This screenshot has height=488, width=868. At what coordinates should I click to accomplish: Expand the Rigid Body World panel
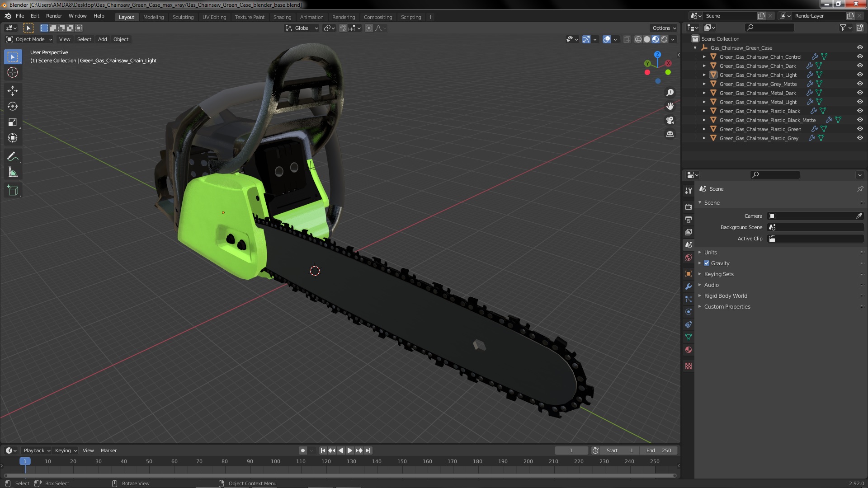725,296
